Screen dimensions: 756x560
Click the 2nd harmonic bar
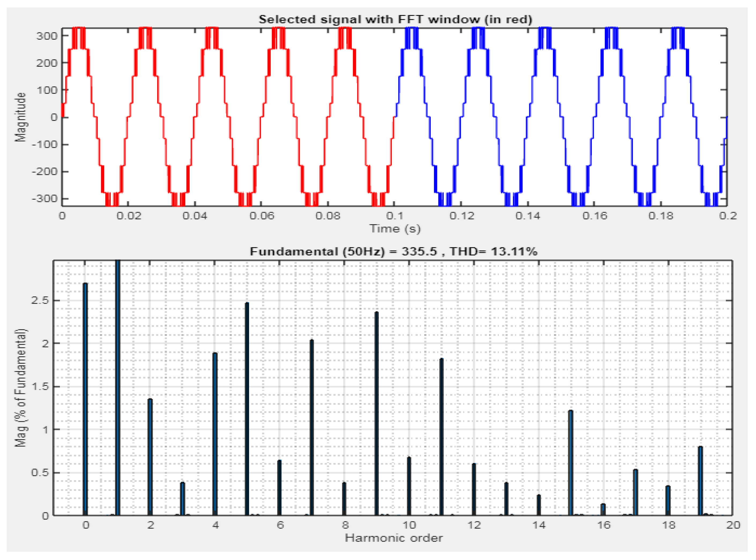(x=150, y=458)
